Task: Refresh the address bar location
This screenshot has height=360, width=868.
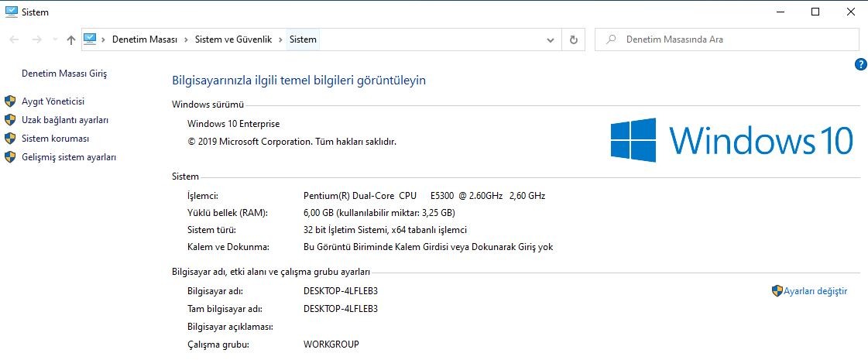Action: 573,39
